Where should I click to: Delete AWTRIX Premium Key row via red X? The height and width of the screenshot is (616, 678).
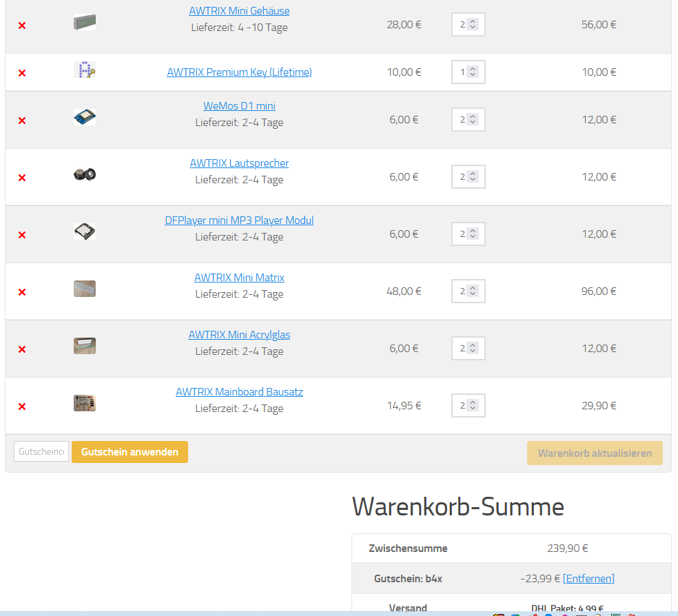pos(22,73)
